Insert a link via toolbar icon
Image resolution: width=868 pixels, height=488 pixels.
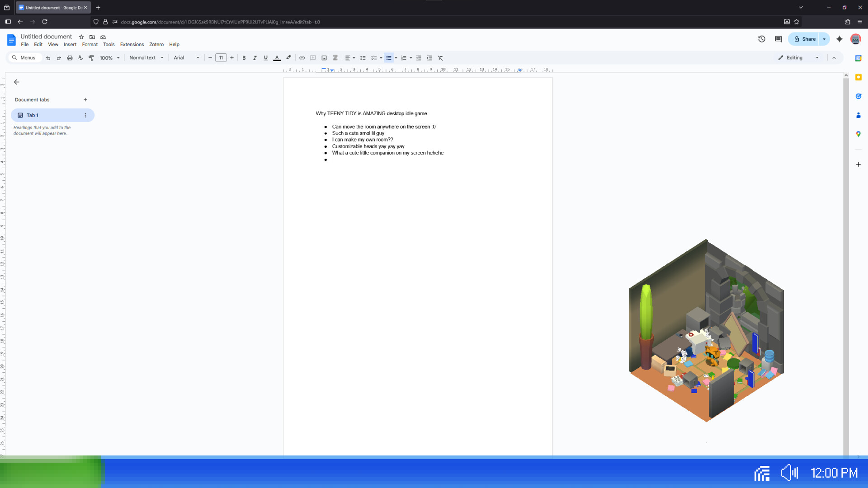click(302, 58)
